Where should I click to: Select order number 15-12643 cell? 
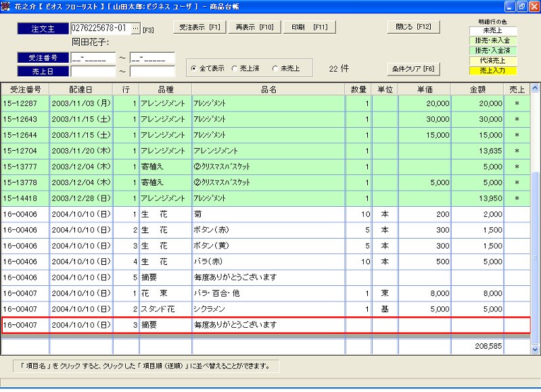(x=25, y=119)
